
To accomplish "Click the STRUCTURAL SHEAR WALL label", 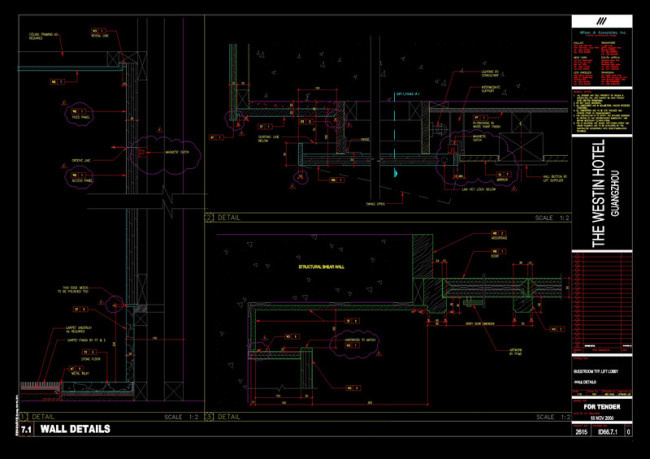I will point(321,267).
